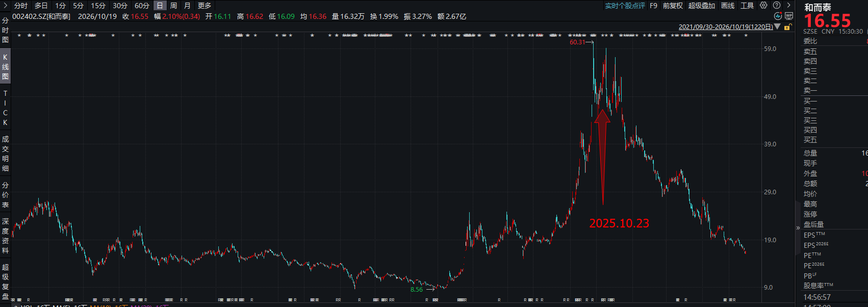Open the 画线 drawing tools
The image size is (868, 307).
click(728, 6)
